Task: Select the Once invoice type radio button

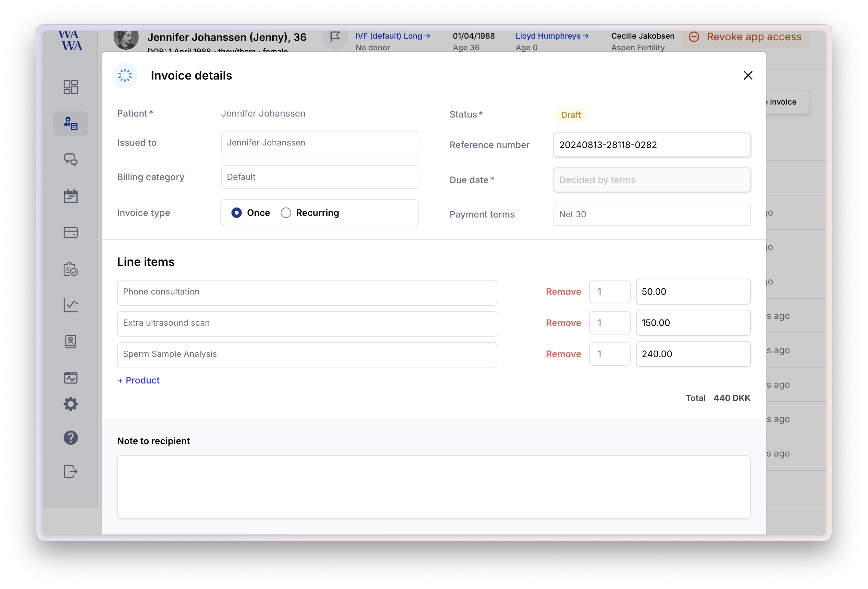Action: 236,212
